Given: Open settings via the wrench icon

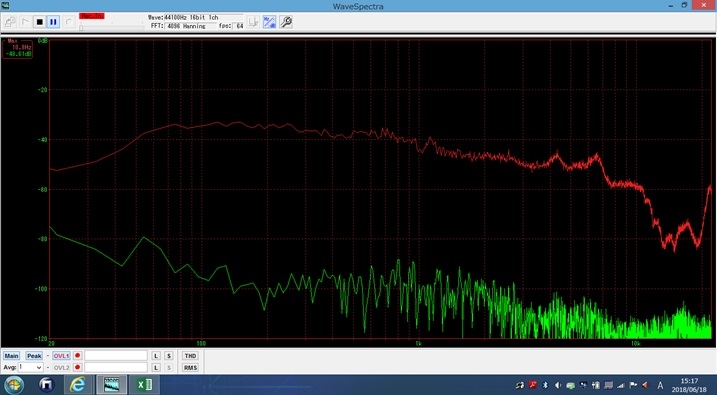Looking at the screenshot, I should coord(286,21).
